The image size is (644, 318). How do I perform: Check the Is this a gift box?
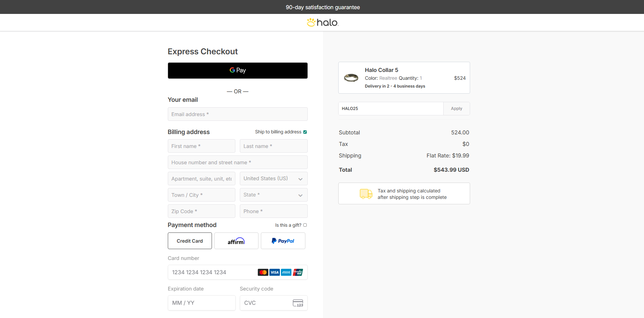click(x=305, y=225)
